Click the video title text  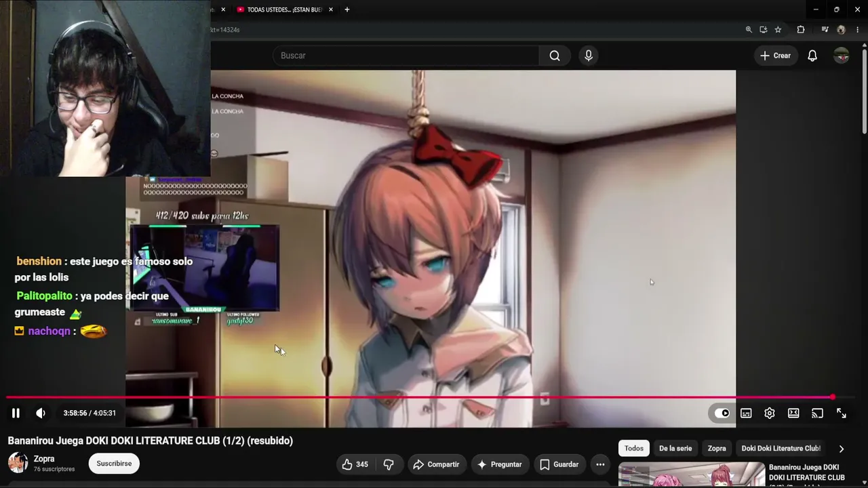click(x=151, y=441)
